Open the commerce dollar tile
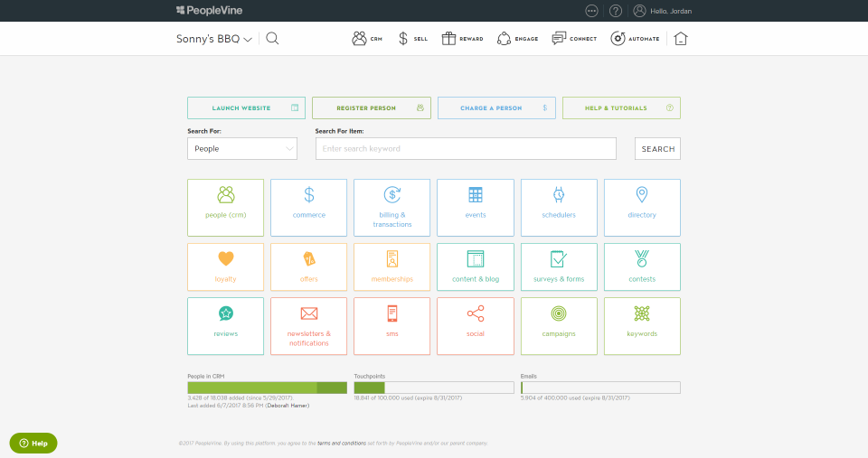Screen dimensions: 868x458 point(309,208)
